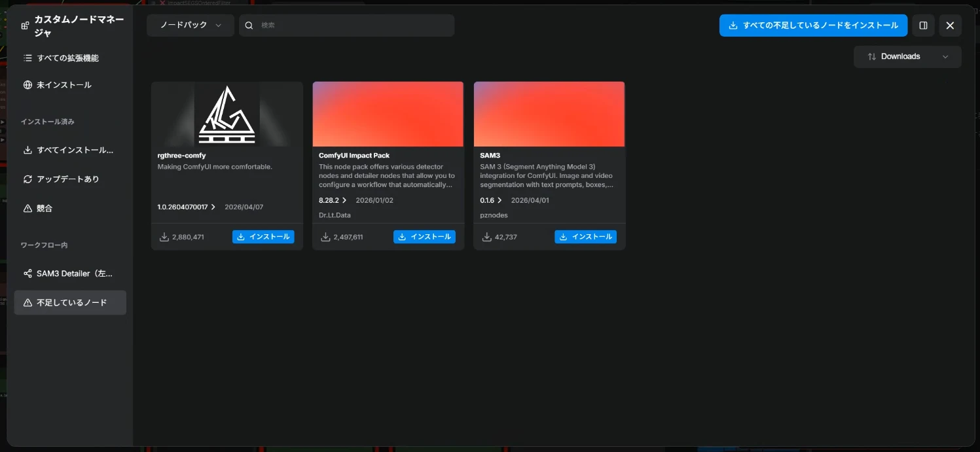Close the Custom Node Manager dialog
980x452 pixels.
950,26
